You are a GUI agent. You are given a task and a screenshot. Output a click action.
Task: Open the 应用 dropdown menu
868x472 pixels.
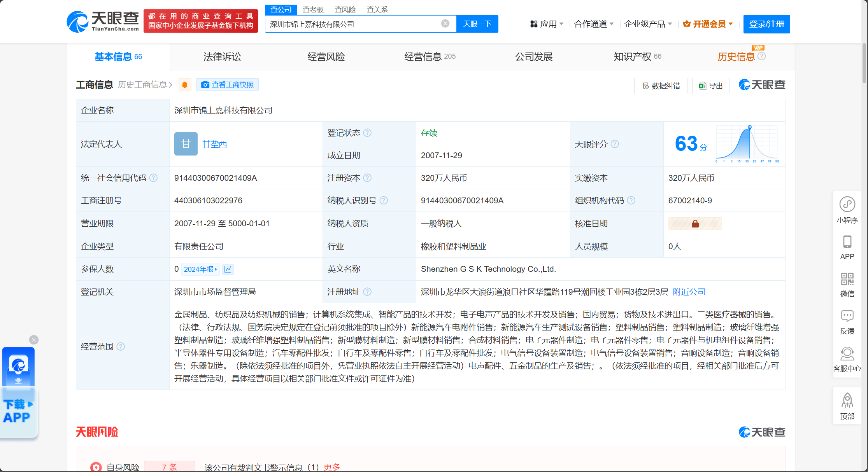pos(547,24)
